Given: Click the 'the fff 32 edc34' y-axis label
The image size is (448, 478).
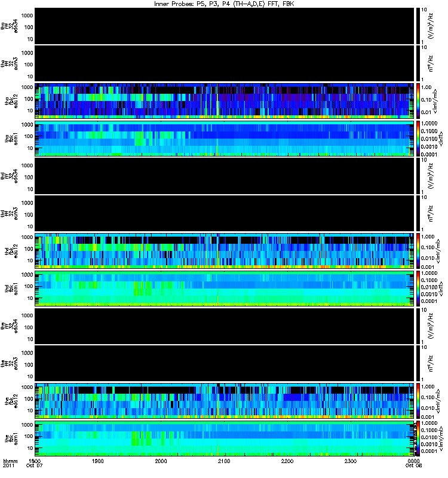Looking at the screenshot, I should click(10, 326).
